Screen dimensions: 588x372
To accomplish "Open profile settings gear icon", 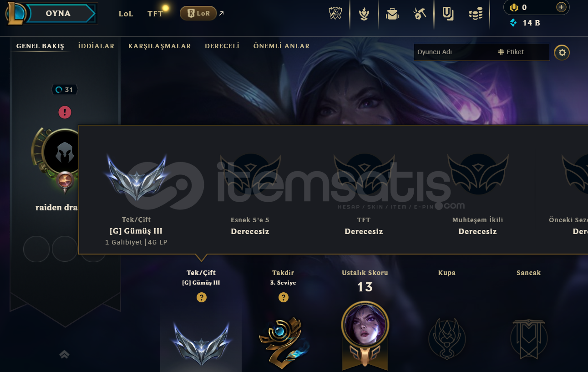I will tap(562, 52).
